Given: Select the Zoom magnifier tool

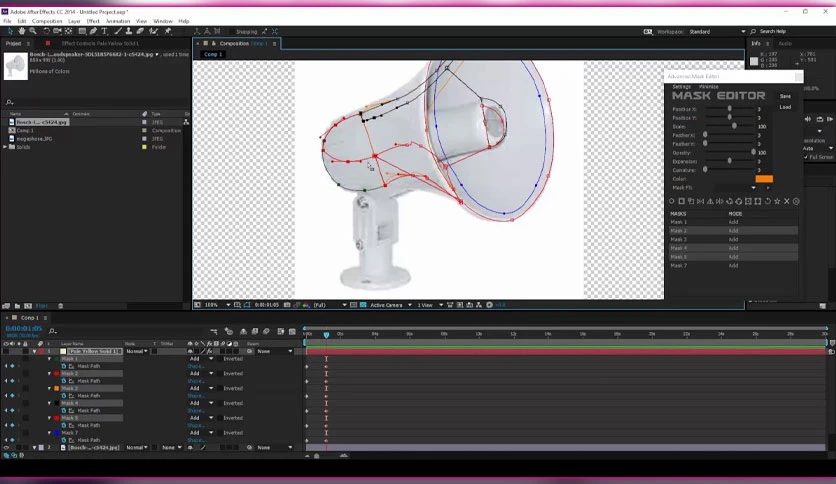Looking at the screenshot, I should (x=33, y=31).
